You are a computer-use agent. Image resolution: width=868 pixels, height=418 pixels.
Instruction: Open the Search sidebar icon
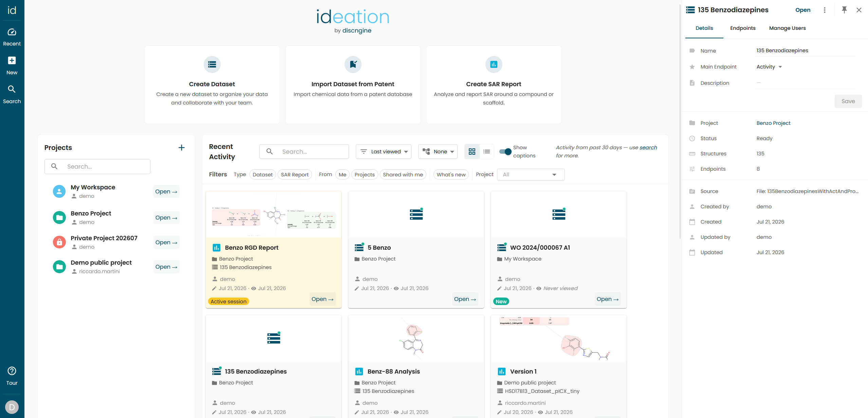tap(12, 95)
